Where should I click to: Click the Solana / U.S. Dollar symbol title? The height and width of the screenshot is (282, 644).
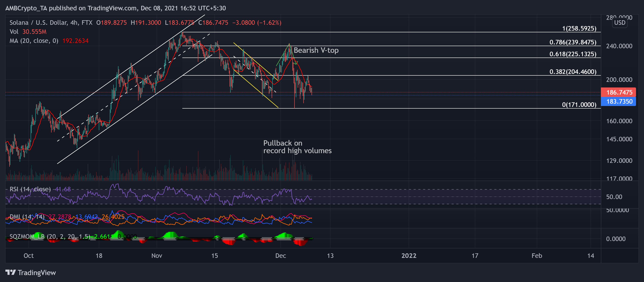point(51,23)
